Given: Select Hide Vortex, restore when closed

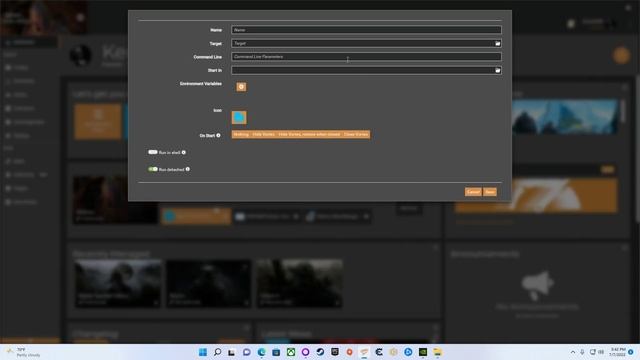Looking at the screenshot, I should pyautogui.click(x=309, y=134).
